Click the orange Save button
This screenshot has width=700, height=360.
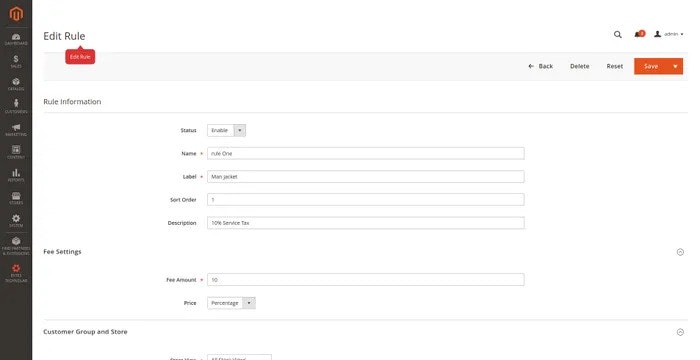(651, 66)
